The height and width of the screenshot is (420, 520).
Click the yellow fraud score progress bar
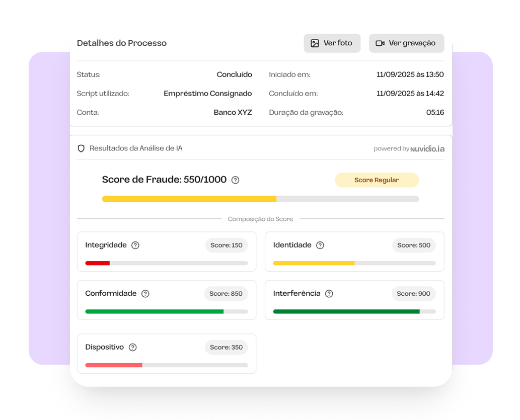(x=260, y=199)
